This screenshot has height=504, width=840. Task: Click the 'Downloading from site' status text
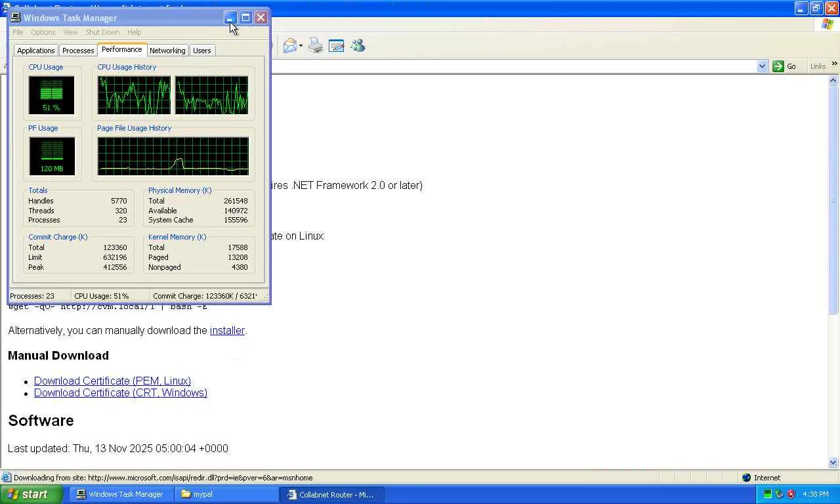point(163,478)
